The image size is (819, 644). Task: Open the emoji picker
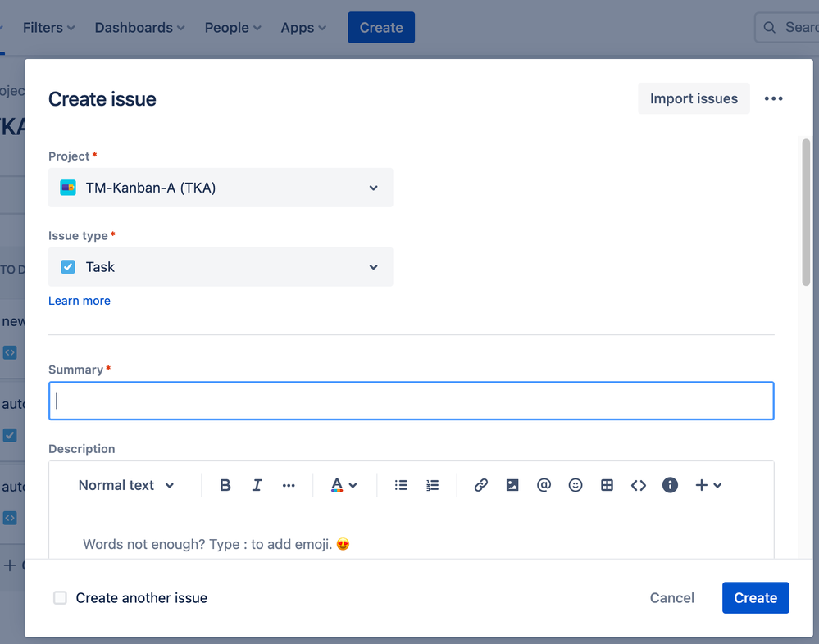575,485
